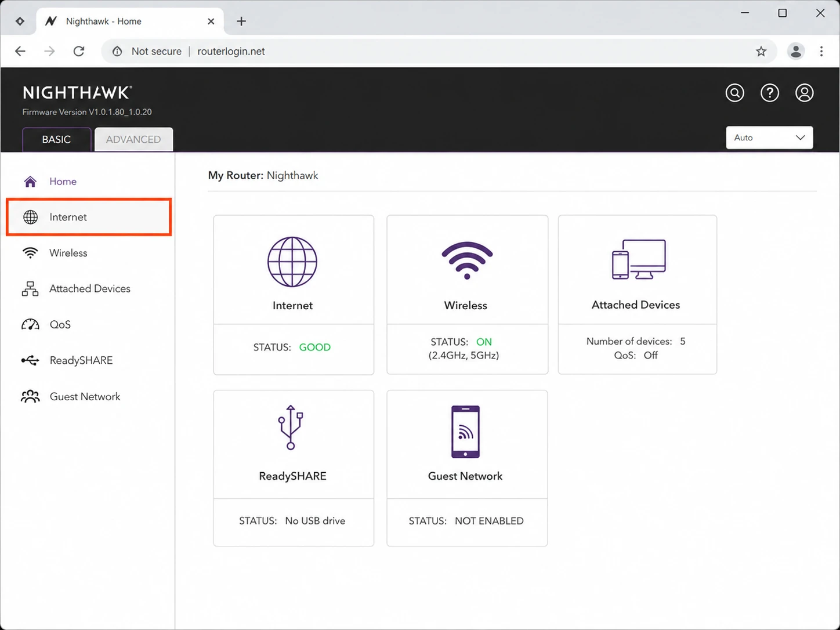Click the QoS: Off status text

click(636, 356)
